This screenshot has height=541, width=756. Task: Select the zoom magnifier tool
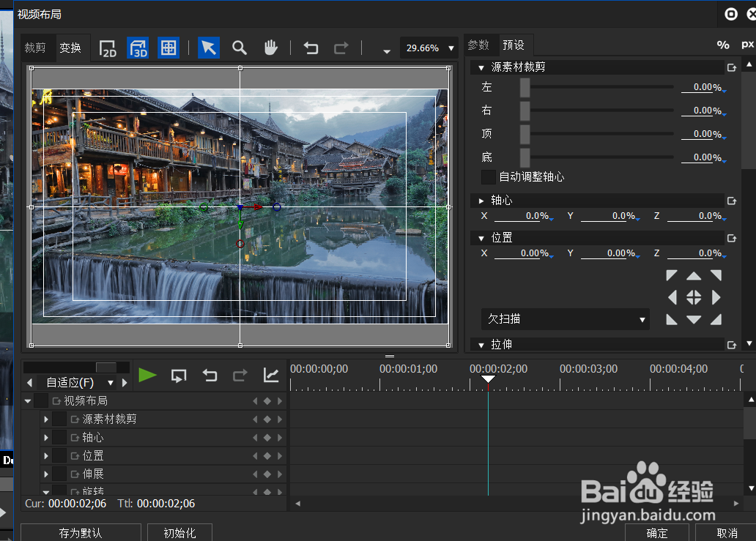coord(239,48)
